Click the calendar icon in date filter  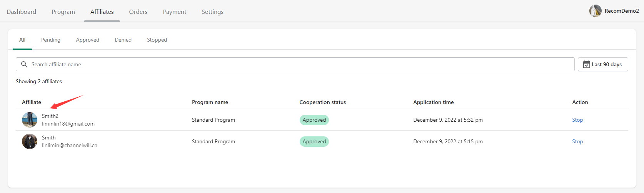586,64
